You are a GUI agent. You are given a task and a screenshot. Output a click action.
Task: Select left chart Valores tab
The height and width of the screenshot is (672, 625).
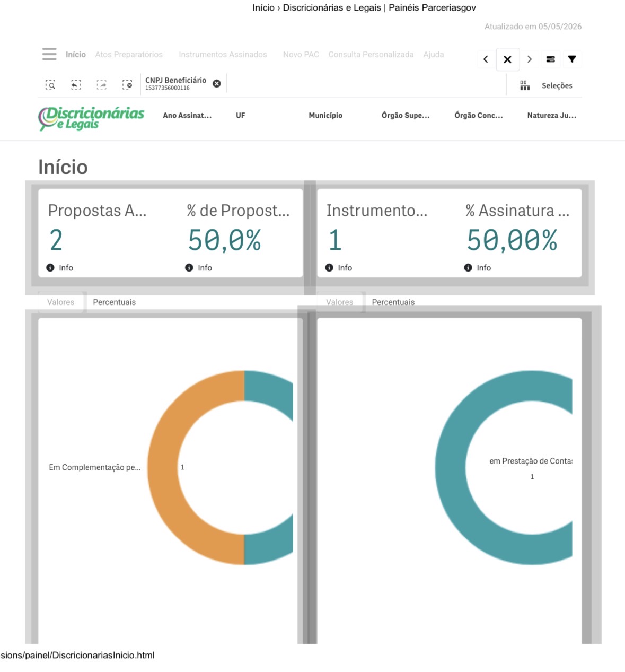tap(61, 302)
